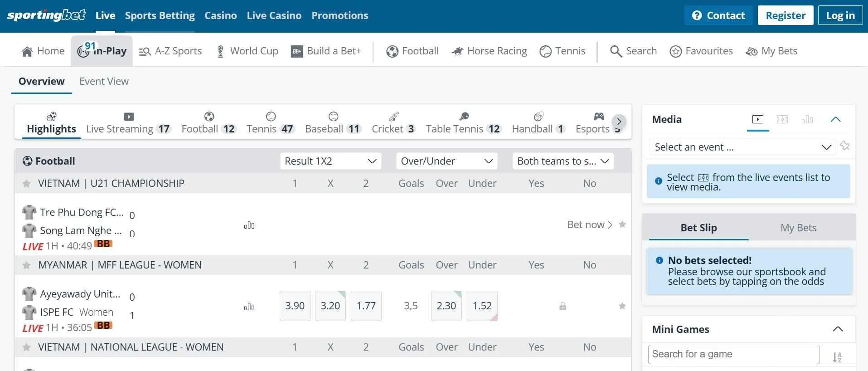Select the Football 12 sports tab
This screenshot has height=371, width=868.
pyautogui.click(x=209, y=123)
